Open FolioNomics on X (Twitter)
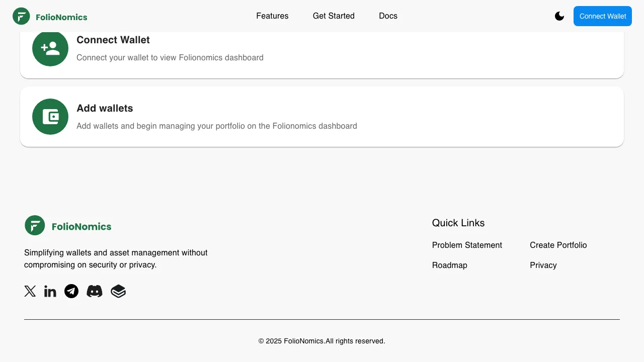 (30, 291)
